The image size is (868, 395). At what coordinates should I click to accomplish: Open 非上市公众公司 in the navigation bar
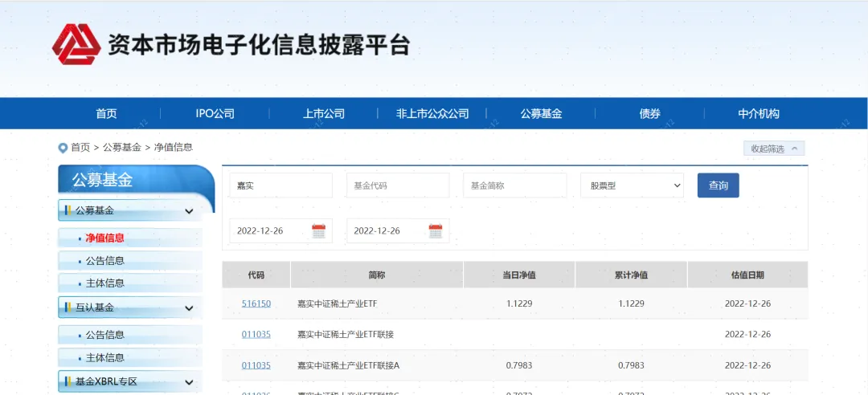[x=432, y=113]
